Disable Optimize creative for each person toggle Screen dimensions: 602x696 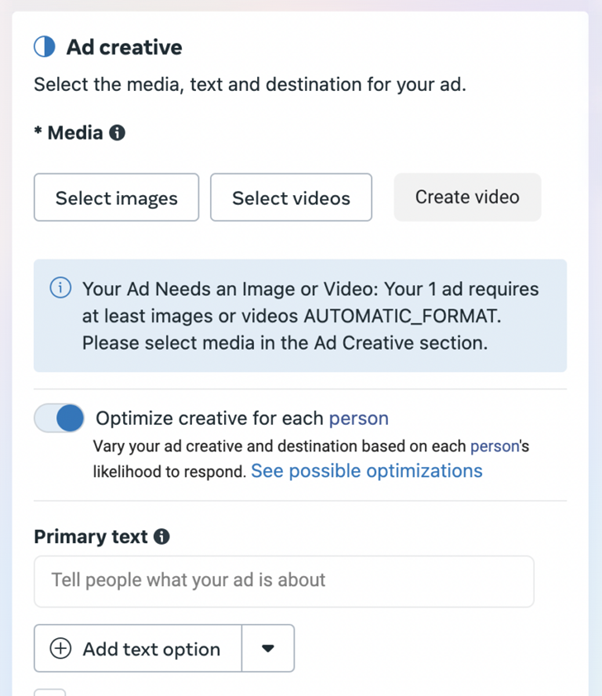click(59, 418)
